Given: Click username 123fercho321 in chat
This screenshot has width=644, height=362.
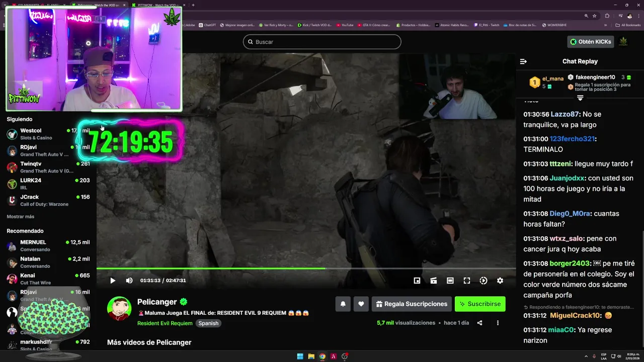Looking at the screenshot, I should click(573, 139).
